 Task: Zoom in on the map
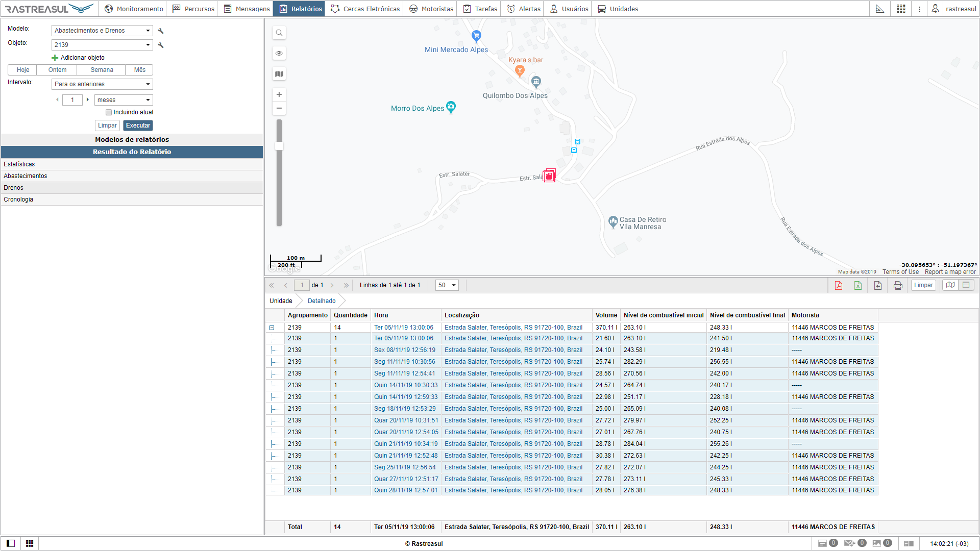pos(279,94)
